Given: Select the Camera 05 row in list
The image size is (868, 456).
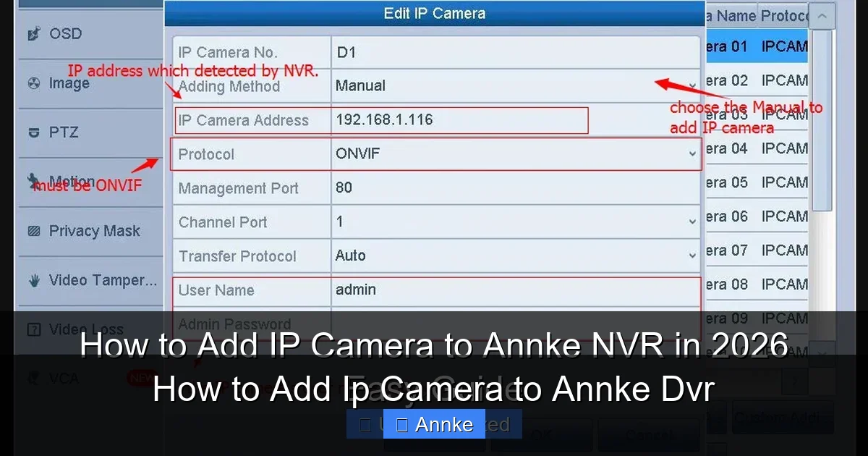Looking at the screenshot, I should [x=757, y=182].
